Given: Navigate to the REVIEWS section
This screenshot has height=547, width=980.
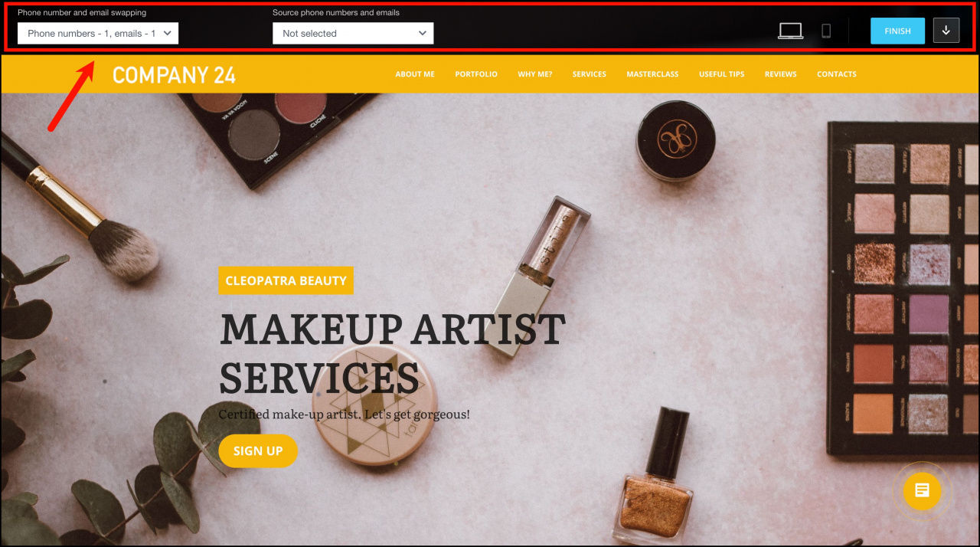Looking at the screenshot, I should point(780,74).
